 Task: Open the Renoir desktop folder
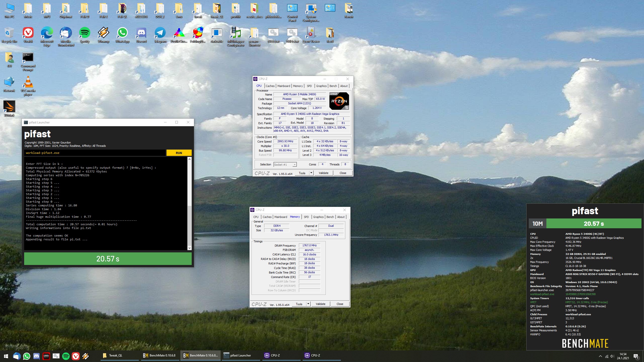[x=349, y=10]
